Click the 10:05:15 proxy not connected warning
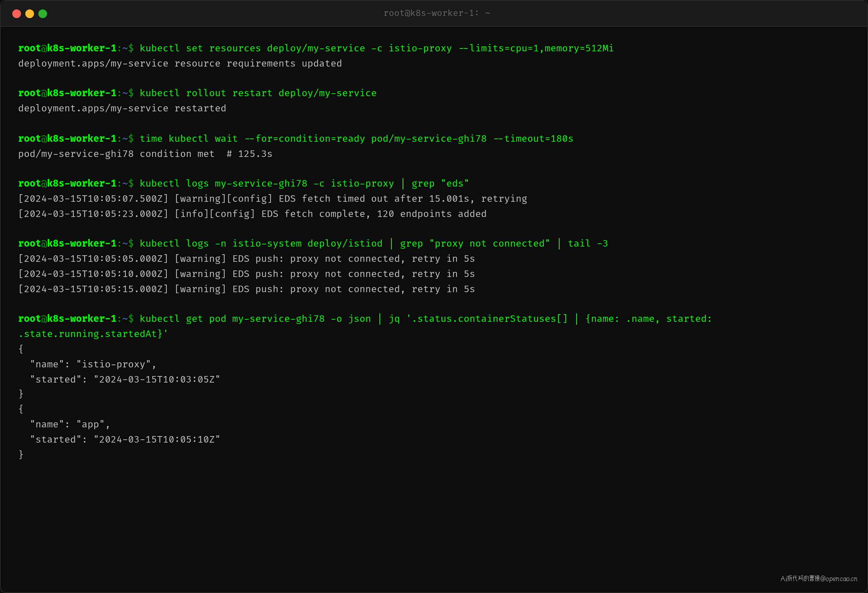This screenshot has height=593, width=868. coord(247,289)
